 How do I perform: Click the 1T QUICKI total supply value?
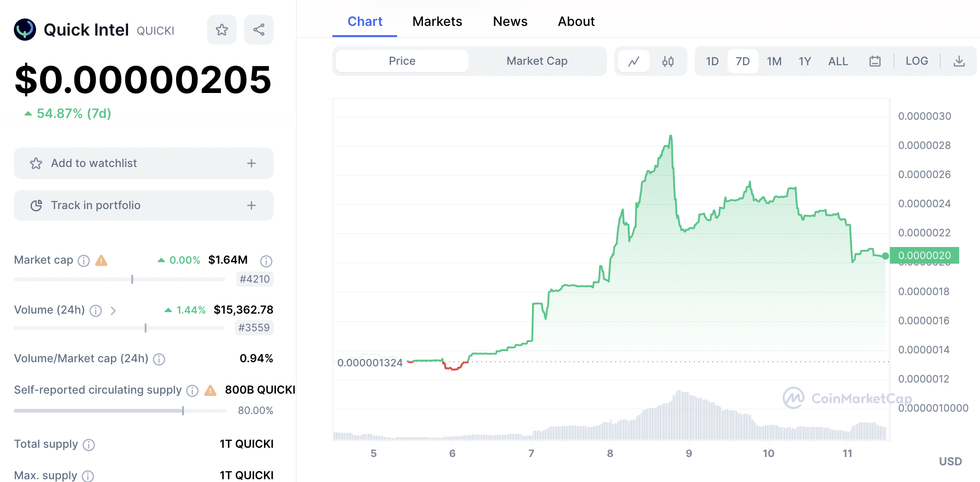tap(246, 444)
